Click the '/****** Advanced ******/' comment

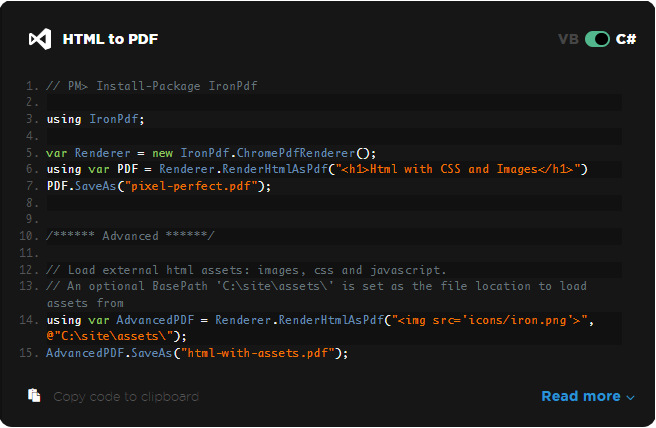[x=130, y=236]
